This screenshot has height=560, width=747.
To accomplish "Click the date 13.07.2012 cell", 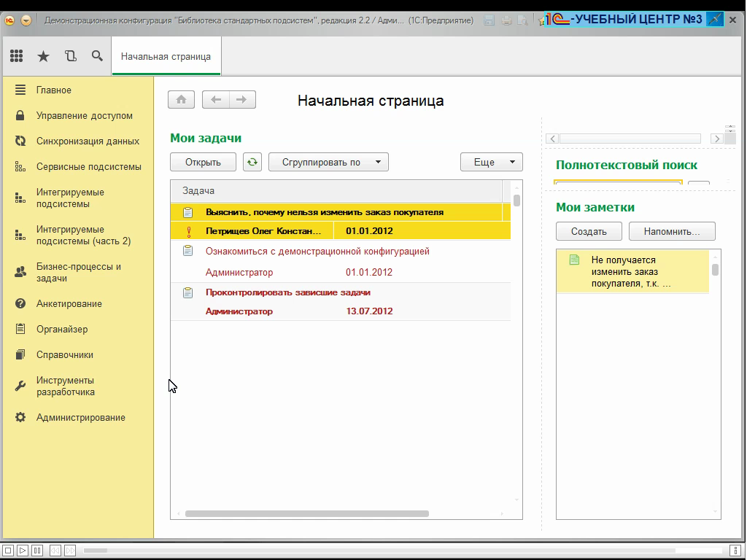I will (x=369, y=311).
